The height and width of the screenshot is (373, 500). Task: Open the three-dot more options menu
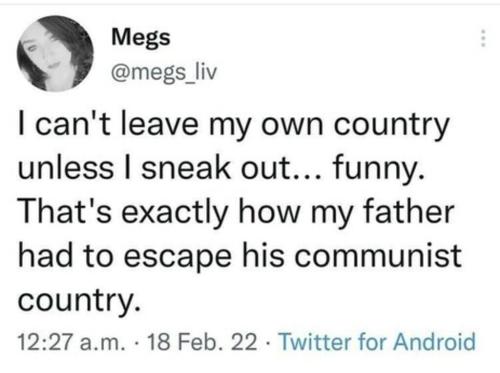point(483,38)
